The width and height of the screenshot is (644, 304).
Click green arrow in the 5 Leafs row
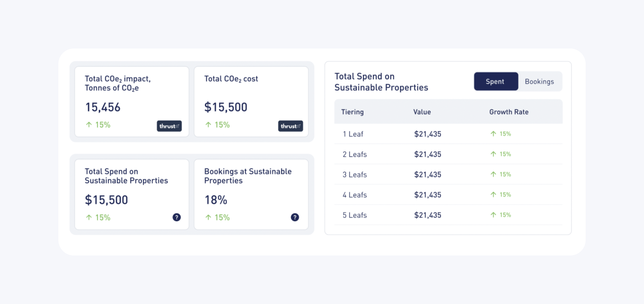coord(493,215)
